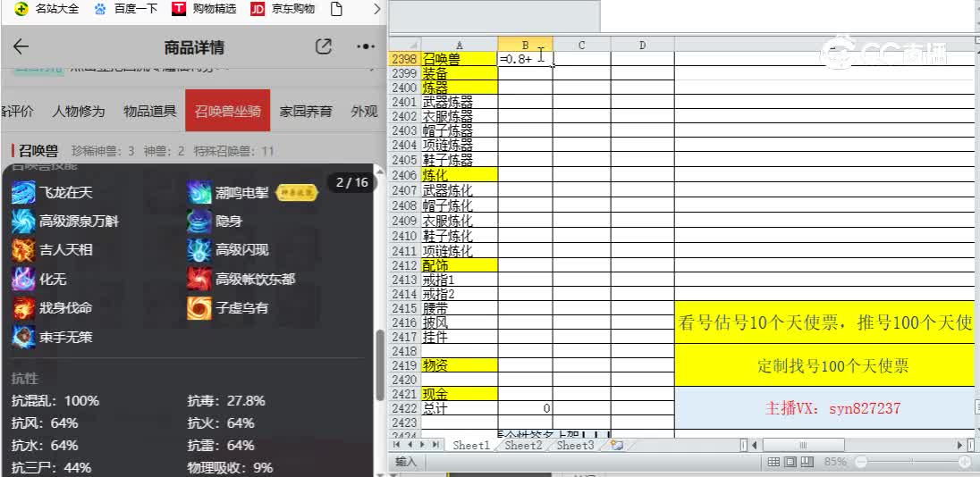Open the Sheet3 worksheet tab
The width and height of the screenshot is (980, 477).
[575, 445]
